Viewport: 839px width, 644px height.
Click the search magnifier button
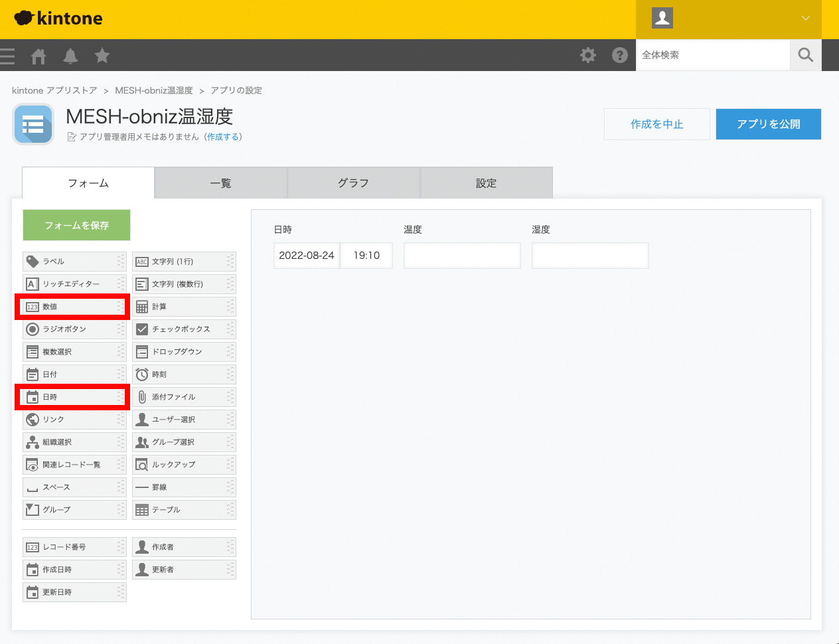[806, 55]
